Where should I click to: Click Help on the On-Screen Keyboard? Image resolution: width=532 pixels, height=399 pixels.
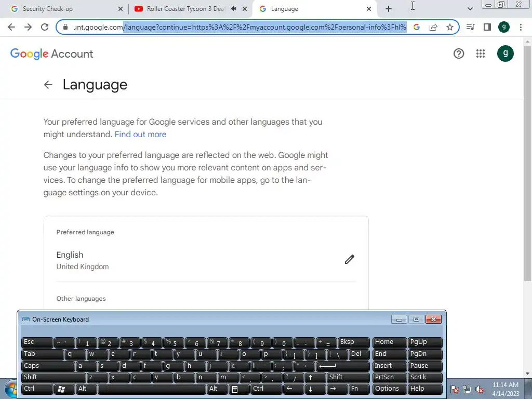click(x=425, y=389)
